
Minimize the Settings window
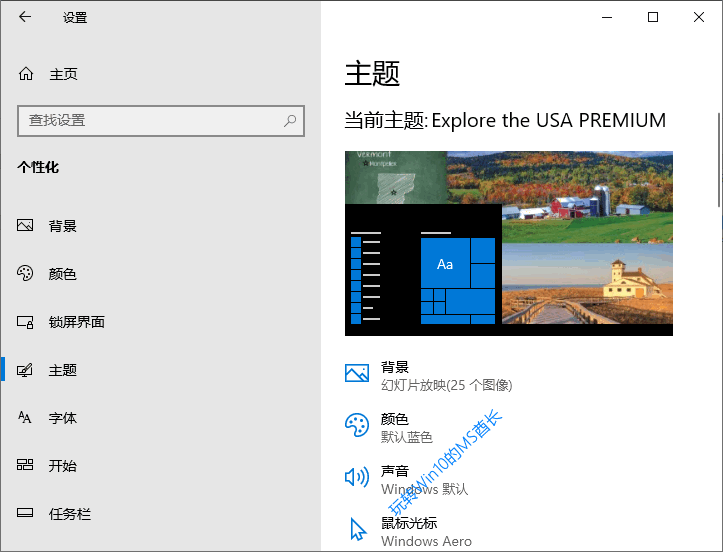coord(607,18)
